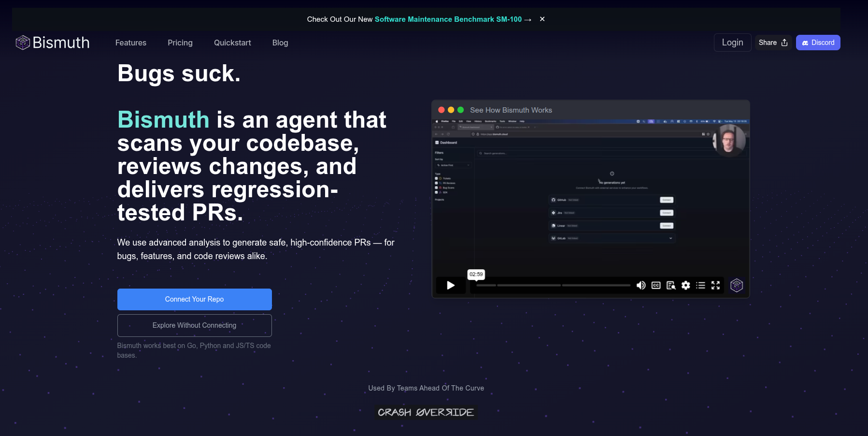Click the presenter's webcam bubble in the video
Image resolution: width=868 pixels, height=436 pixels.
pos(729,141)
